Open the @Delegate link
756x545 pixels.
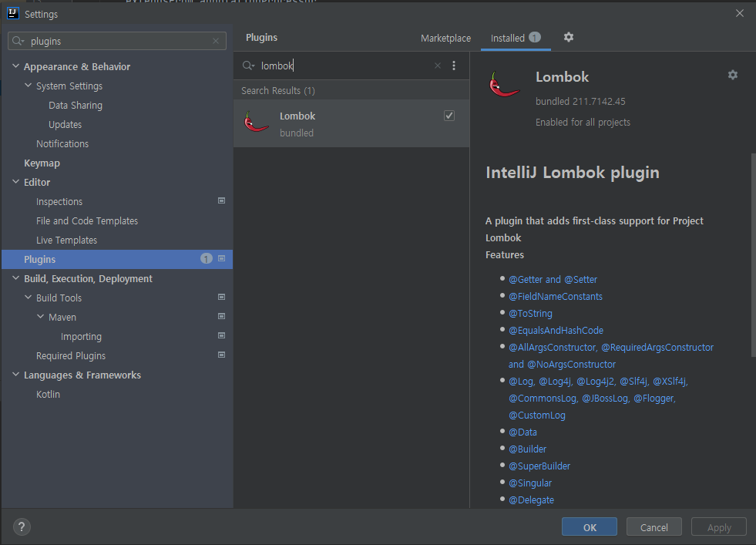(531, 500)
